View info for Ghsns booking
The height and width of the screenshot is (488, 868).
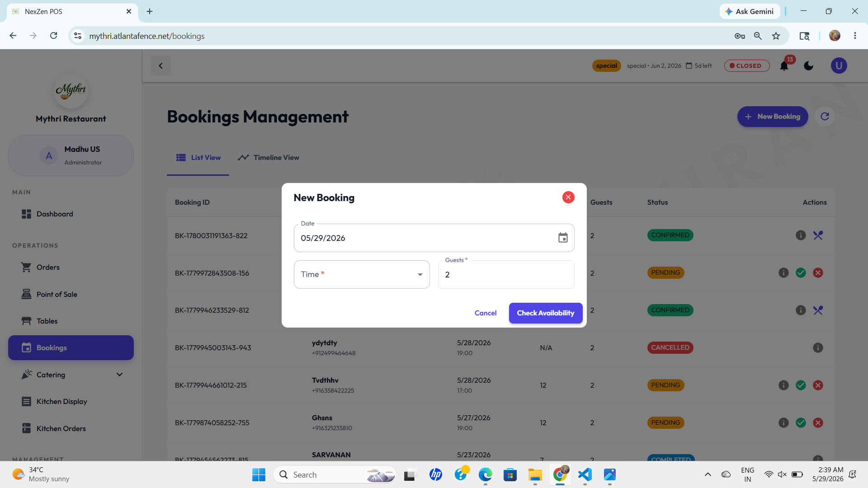point(783,423)
